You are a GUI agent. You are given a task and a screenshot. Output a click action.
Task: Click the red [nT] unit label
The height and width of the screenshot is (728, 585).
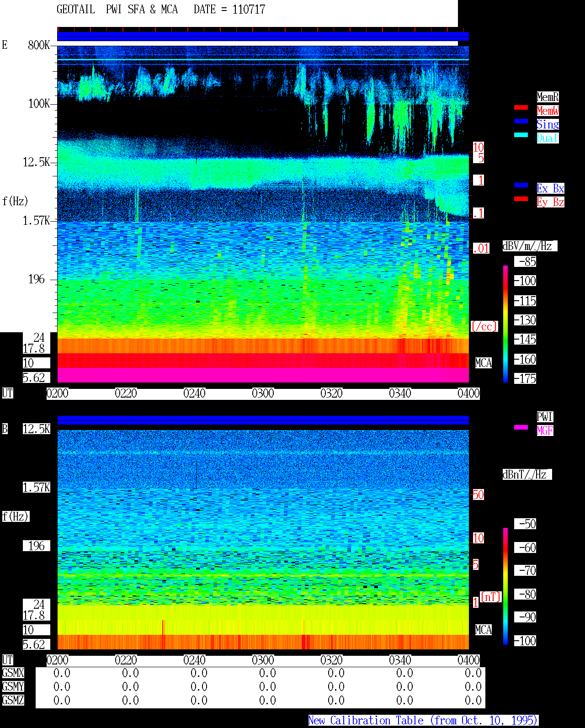click(491, 597)
